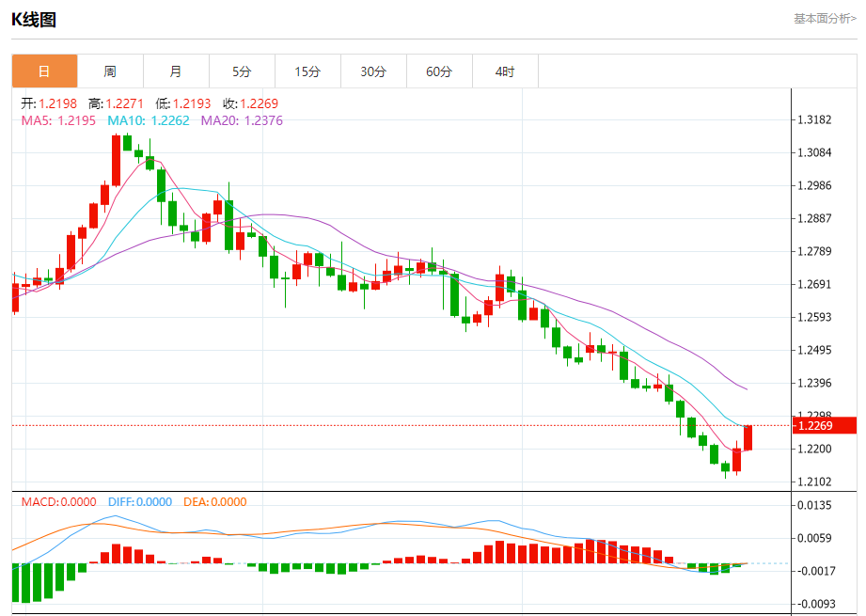
Task: Click the MACD:0.0000 indicator label
Action: click(58, 501)
